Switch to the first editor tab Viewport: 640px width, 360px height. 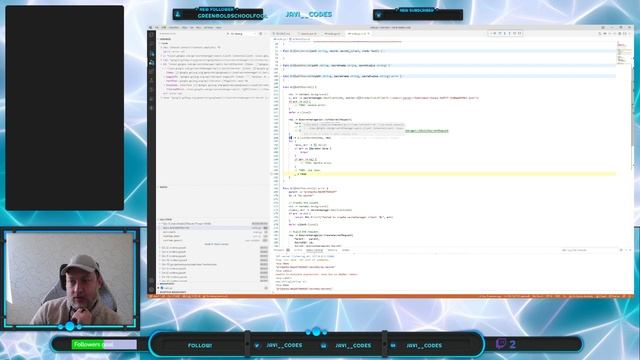point(282,33)
